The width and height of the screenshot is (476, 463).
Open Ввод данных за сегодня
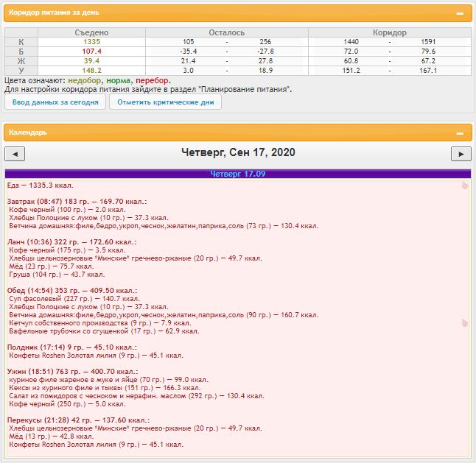coord(55,102)
